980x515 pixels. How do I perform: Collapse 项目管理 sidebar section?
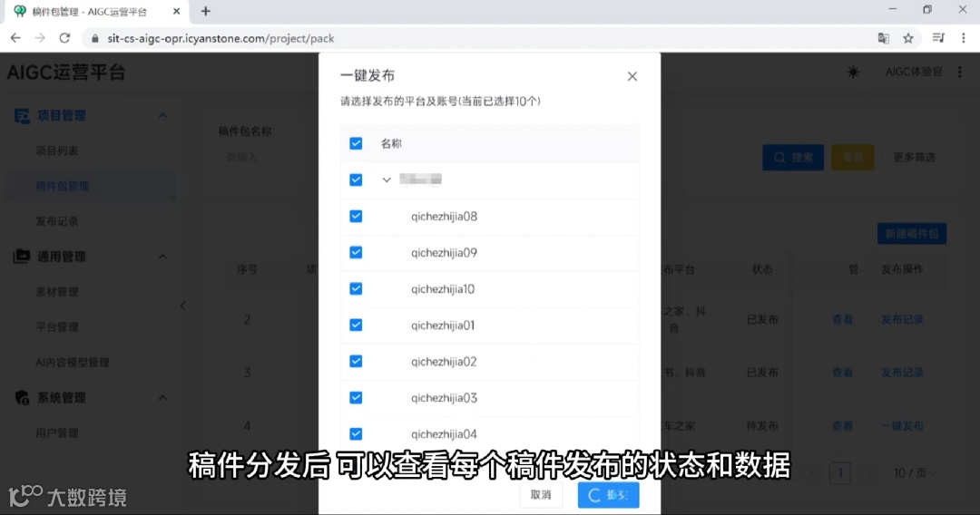click(162, 115)
